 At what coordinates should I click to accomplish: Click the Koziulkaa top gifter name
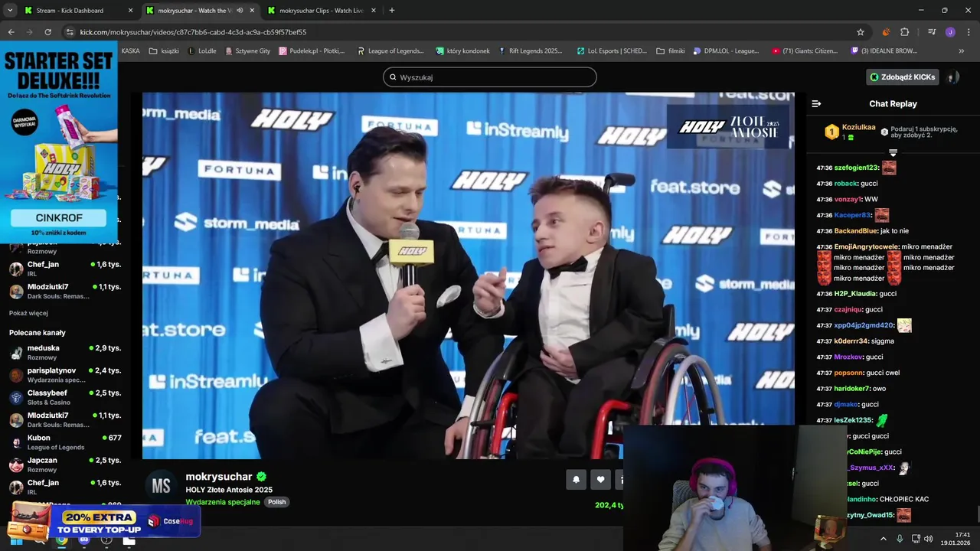pos(859,127)
